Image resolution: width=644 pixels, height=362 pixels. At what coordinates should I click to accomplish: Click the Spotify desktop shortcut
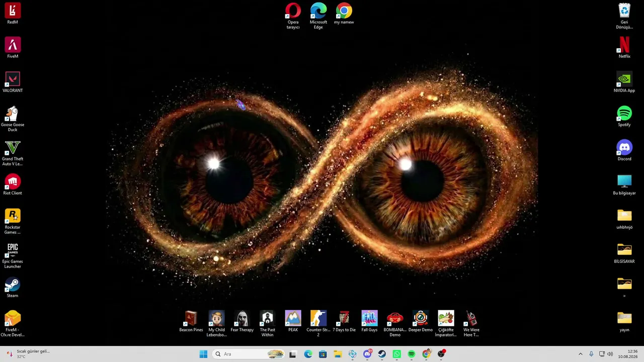click(624, 116)
